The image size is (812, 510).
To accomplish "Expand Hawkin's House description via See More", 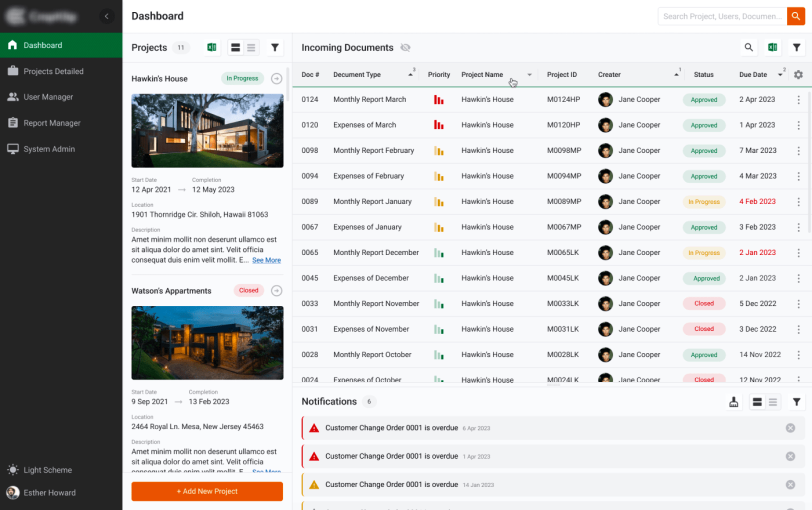I will [266, 260].
